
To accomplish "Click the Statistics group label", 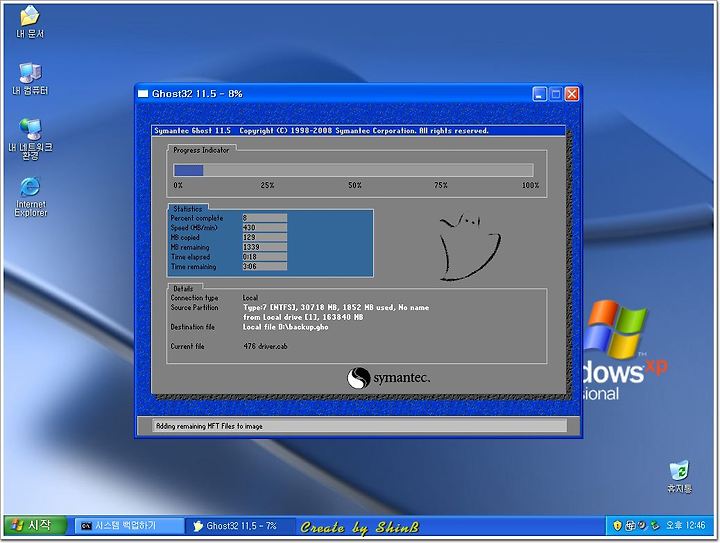I will pyautogui.click(x=187, y=209).
